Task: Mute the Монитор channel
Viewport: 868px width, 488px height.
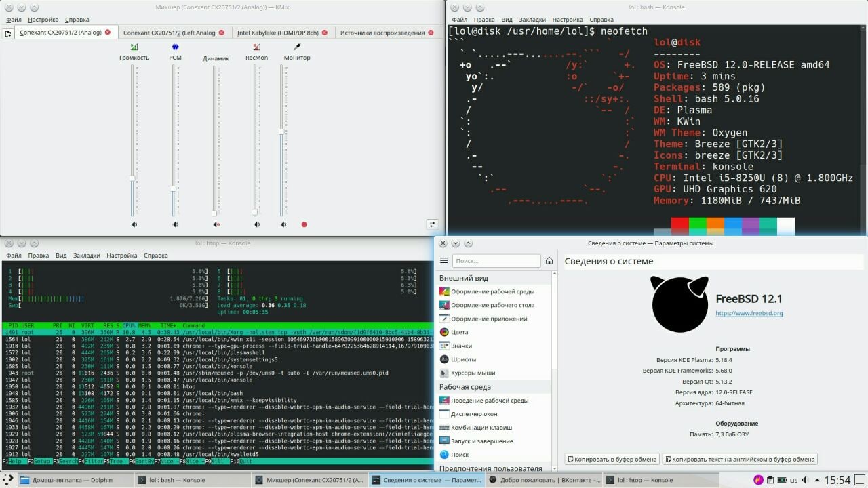Action: [x=283, y=224]
